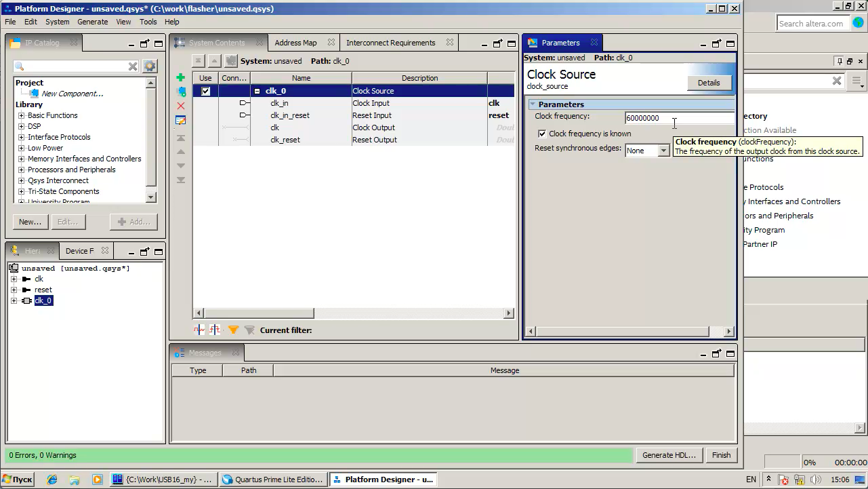Click the Search altera.com field
The image size is (868, 489).
812,24
